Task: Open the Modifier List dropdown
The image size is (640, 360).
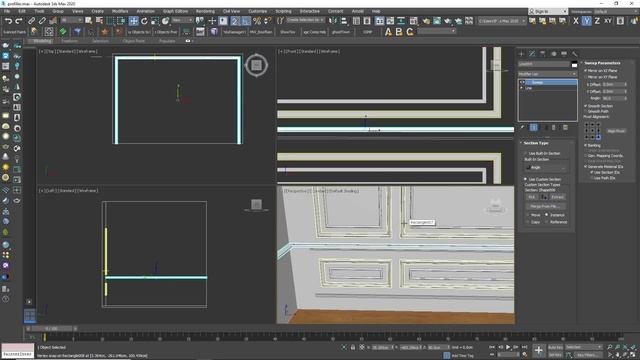Action: click(x=547, y=74)
